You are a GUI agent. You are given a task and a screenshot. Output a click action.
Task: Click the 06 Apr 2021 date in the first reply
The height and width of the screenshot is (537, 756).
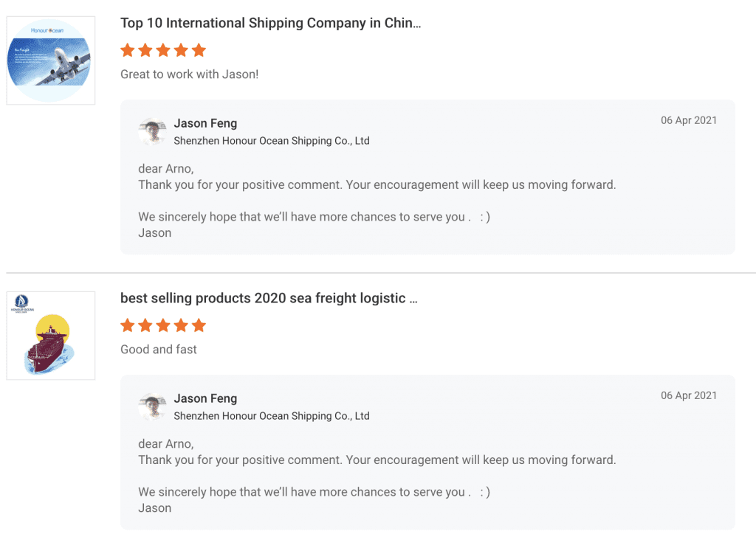pyautogui.click(x=688, y=120)
